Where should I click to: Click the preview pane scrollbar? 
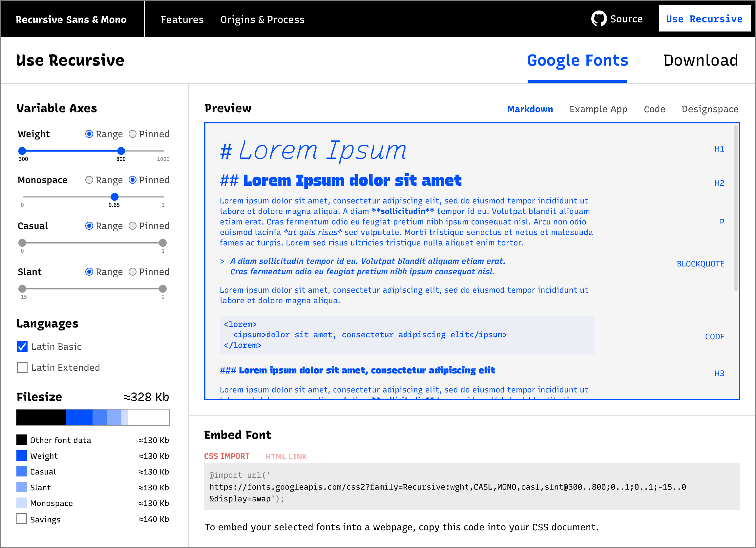[736, 208]
